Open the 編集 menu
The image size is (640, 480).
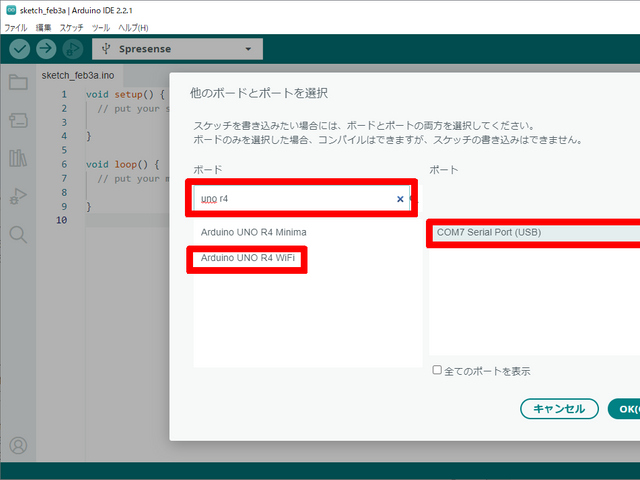(43, 28)
